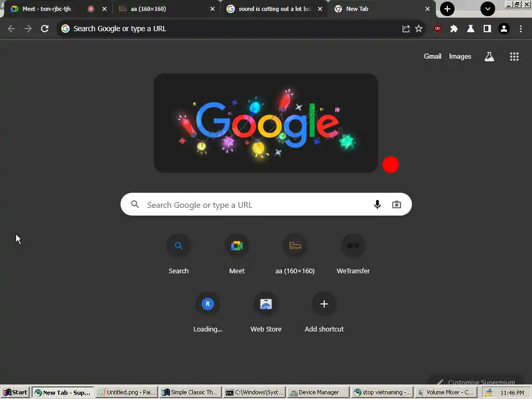
Task: Expand the tab search dropdown
Action: click(x=487, y=9)
